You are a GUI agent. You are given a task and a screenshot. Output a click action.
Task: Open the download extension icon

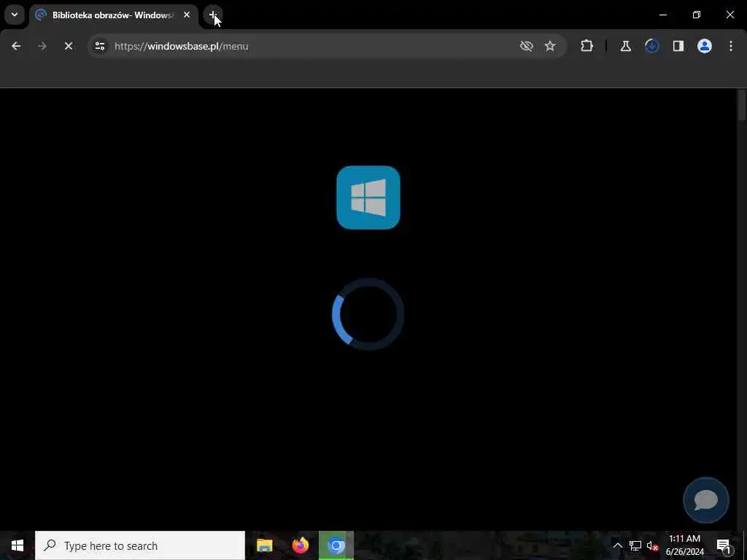tap(651, 46)
